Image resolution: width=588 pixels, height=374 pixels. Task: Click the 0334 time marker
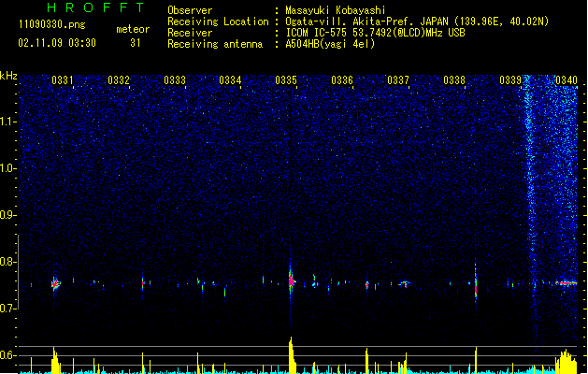pos(230,80)
